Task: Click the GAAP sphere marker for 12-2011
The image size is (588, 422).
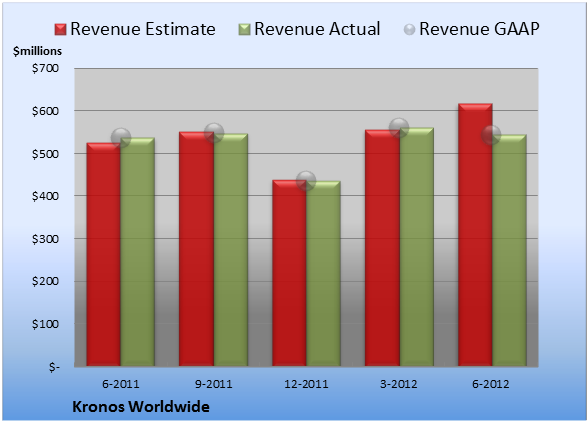Action: click(x=306, y=181)
